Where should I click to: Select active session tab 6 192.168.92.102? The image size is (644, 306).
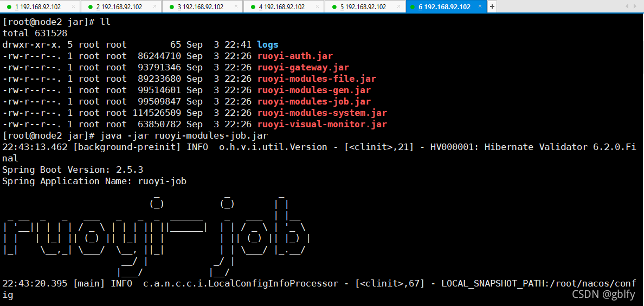pyautogui.click(x=447, y=6)
